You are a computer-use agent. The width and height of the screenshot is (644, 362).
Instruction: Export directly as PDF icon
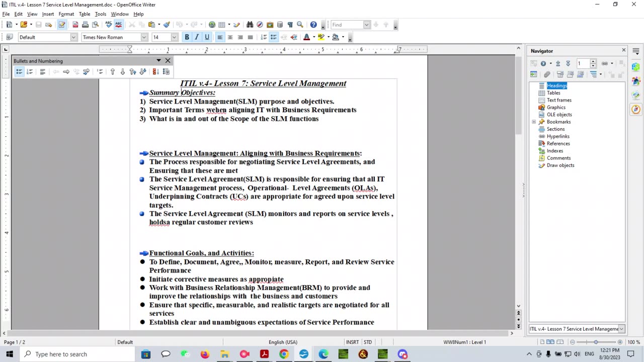pyautogui.click(x=75, y=24)
